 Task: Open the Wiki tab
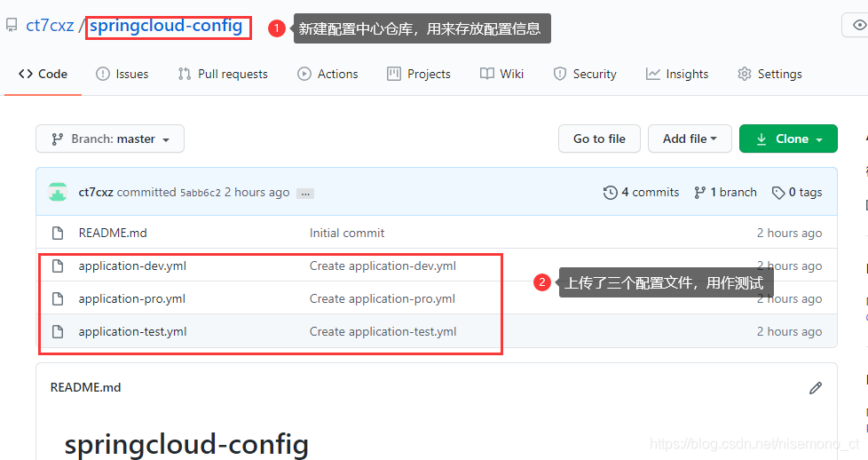tap(501, 74)
